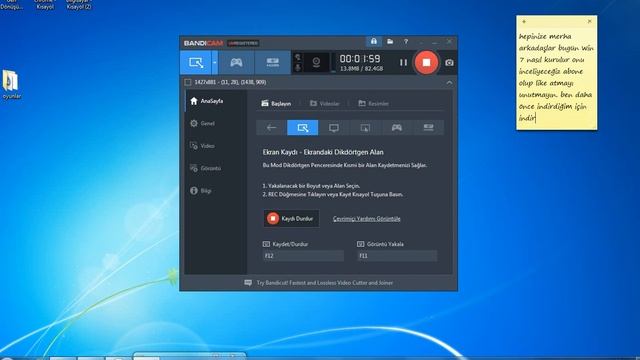Image resolution: width=640 pixels, height=360 pixels.
Task: Click the rectangle icon beside 1427x881 size
Action: pos(188,82)
